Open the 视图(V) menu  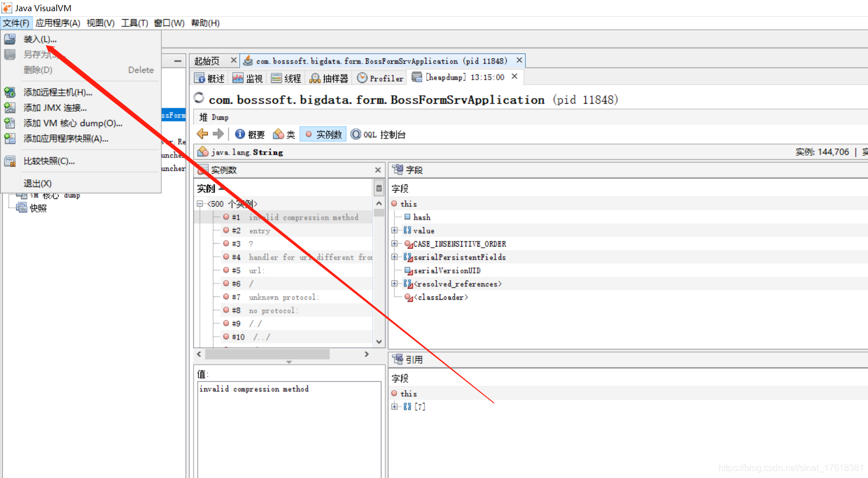(100, 23)
